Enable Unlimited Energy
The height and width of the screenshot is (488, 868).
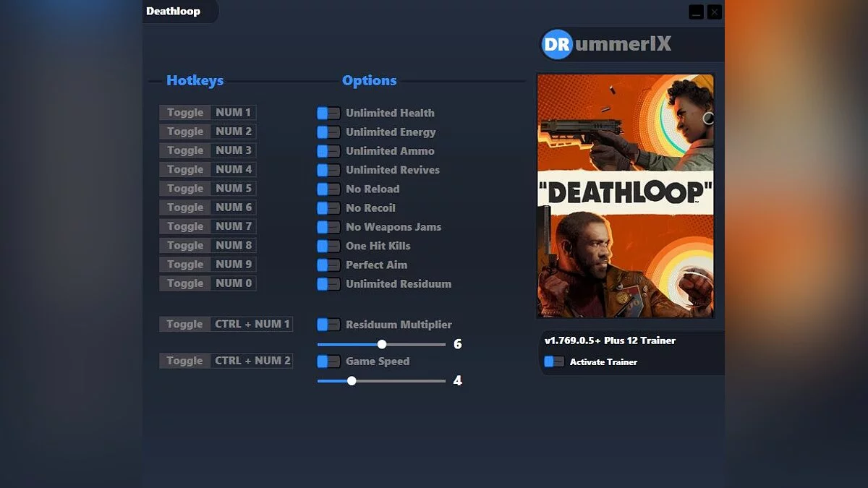pos(328,132)
